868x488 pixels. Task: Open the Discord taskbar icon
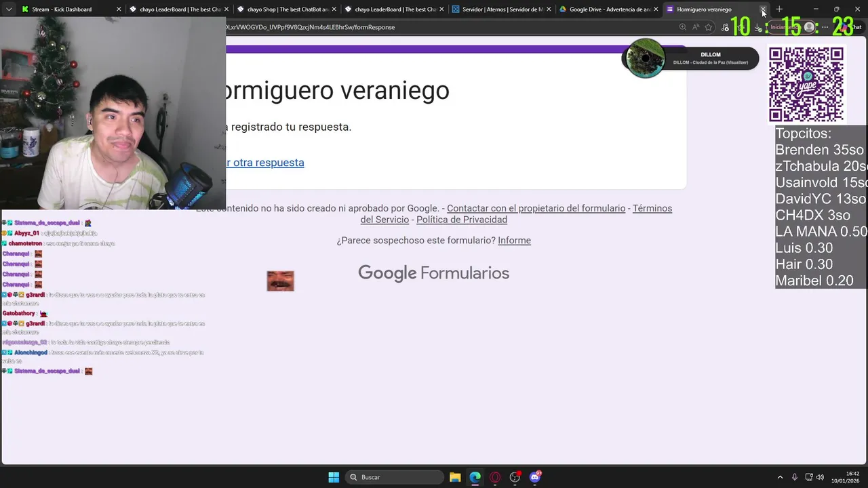coord(535,477)
